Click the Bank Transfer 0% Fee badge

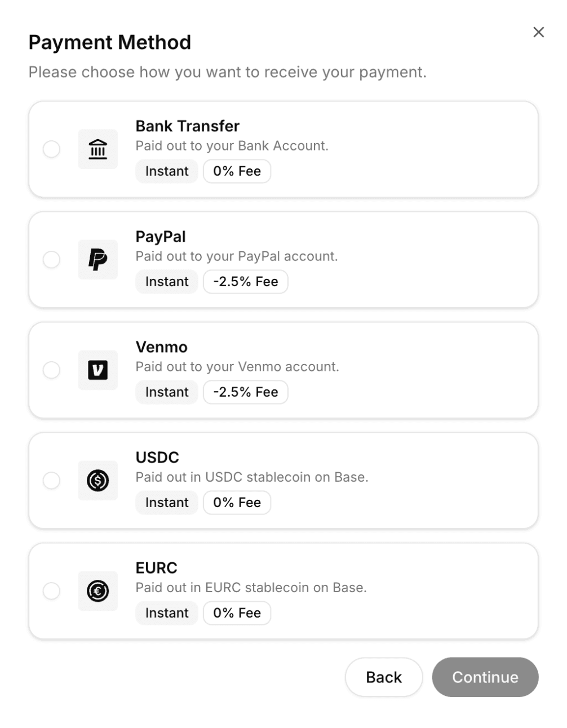coord(237,171)
